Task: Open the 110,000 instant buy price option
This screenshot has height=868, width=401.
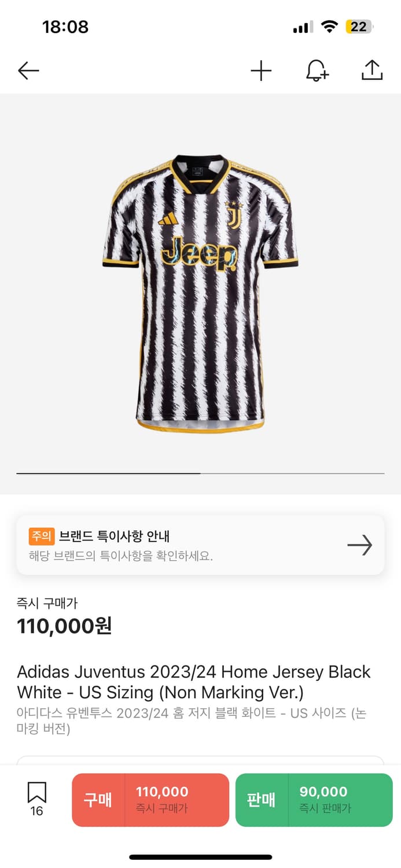Action: click(x=150, y=799)
